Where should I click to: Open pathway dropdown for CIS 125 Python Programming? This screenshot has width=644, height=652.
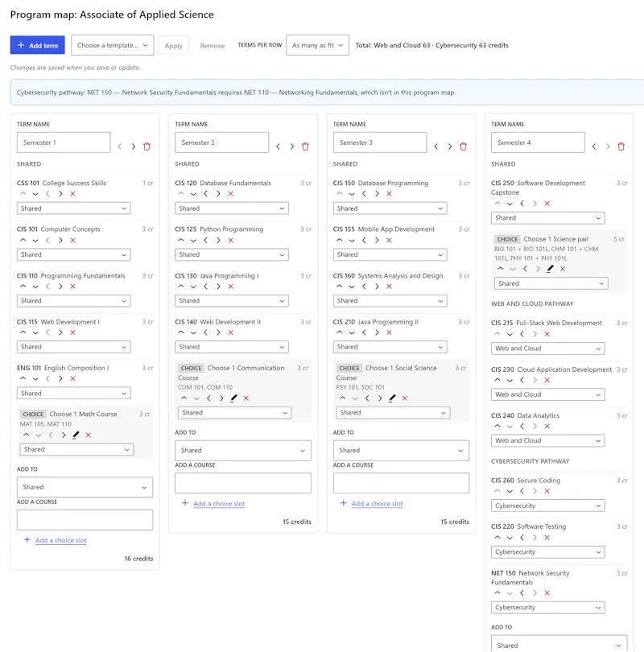click(232, 254)
